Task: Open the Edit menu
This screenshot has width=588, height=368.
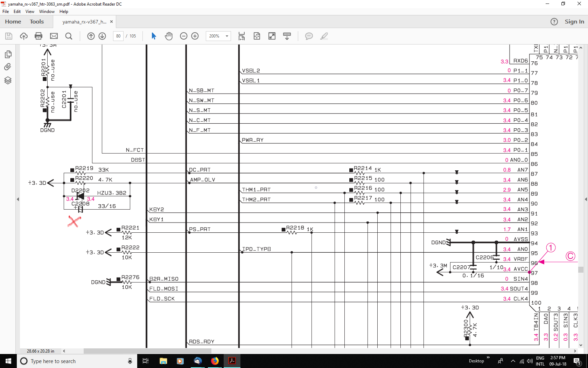Action: tap(17, 12)
